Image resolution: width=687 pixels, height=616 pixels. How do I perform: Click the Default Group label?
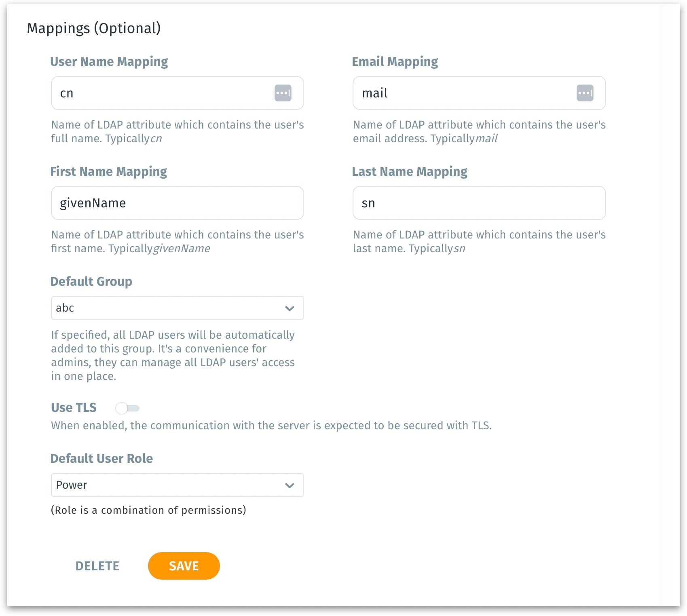click(91, 281)
